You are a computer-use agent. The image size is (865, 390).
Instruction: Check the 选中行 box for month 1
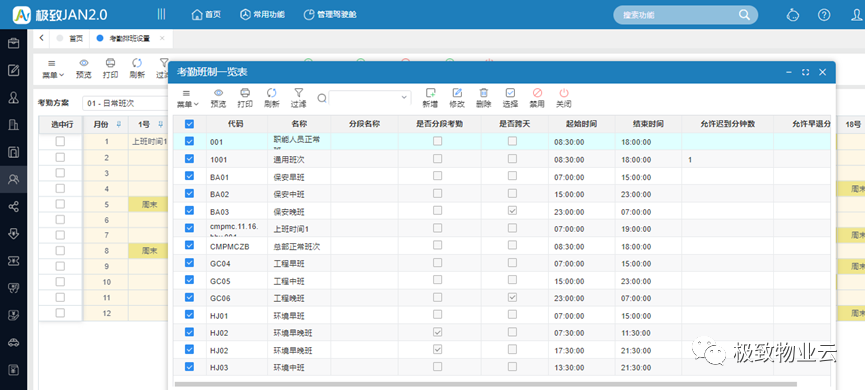point(60,142)
